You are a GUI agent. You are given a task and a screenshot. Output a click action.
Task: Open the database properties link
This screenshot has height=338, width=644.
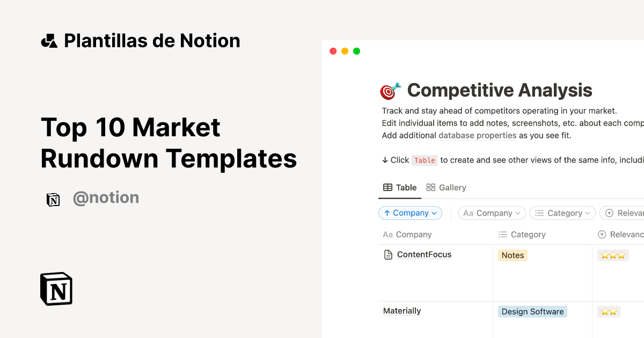pos(477,135)
